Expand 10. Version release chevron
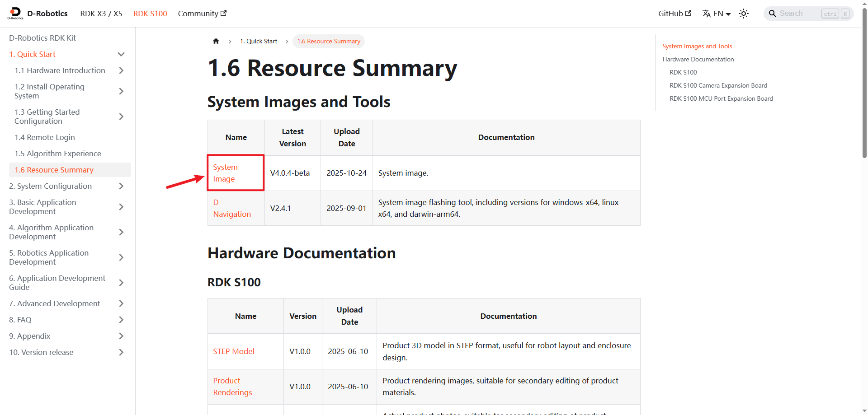This screenshot has height=415, width=868. coord(121,352)
